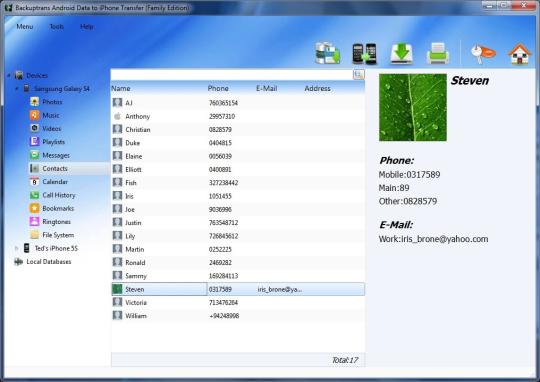Screen dimensions: 540x382
Task: Select contact Christian
Action: pos(238,130)
